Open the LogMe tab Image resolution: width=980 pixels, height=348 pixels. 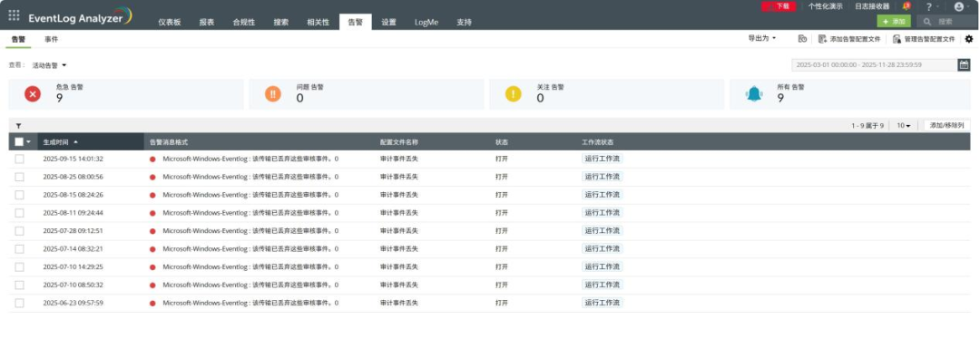(426, 22)
